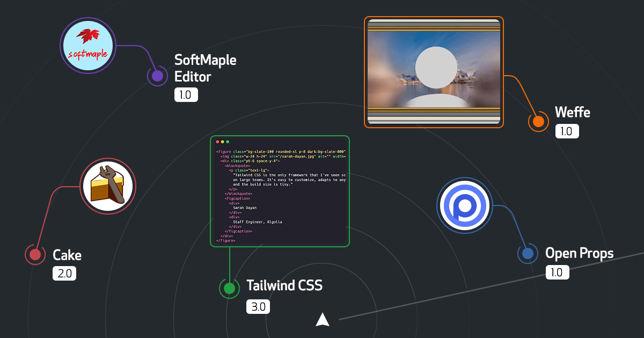Click the Cake title text
The height and width of the screenshot is (338, 644).
[x=67, y=254]
